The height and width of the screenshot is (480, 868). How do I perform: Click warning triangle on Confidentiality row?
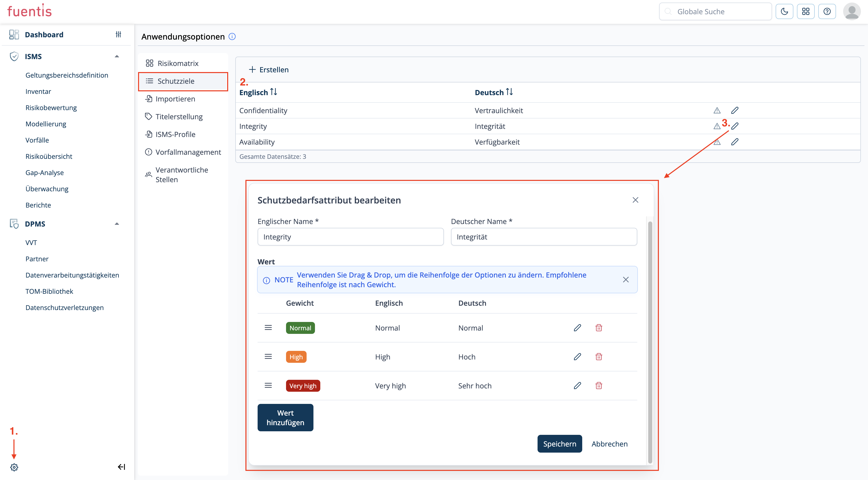pos(717,110)
